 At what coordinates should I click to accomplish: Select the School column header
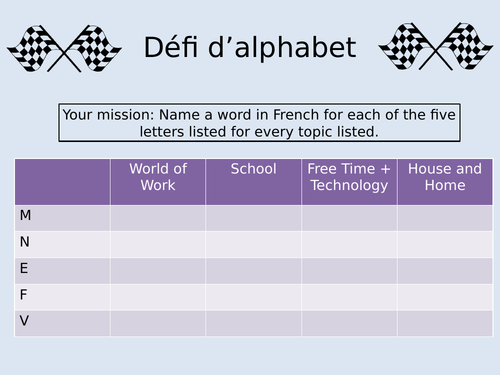(253, 182)
